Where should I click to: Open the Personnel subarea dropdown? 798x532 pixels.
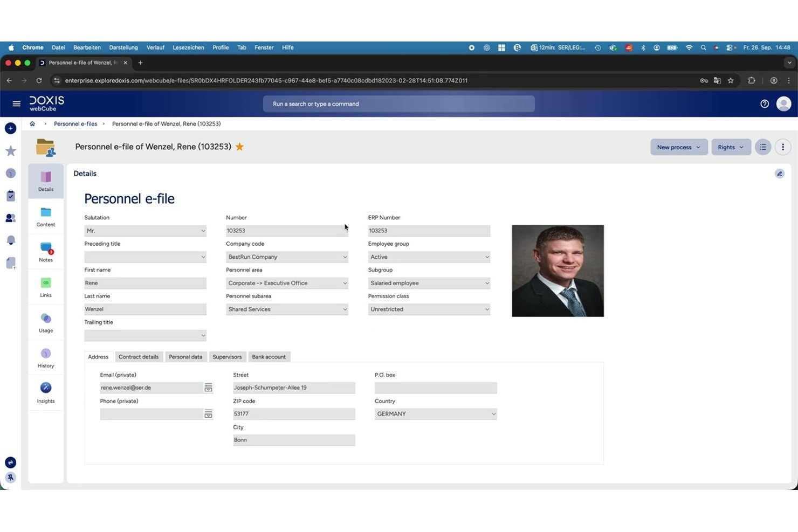pos(287,309)
